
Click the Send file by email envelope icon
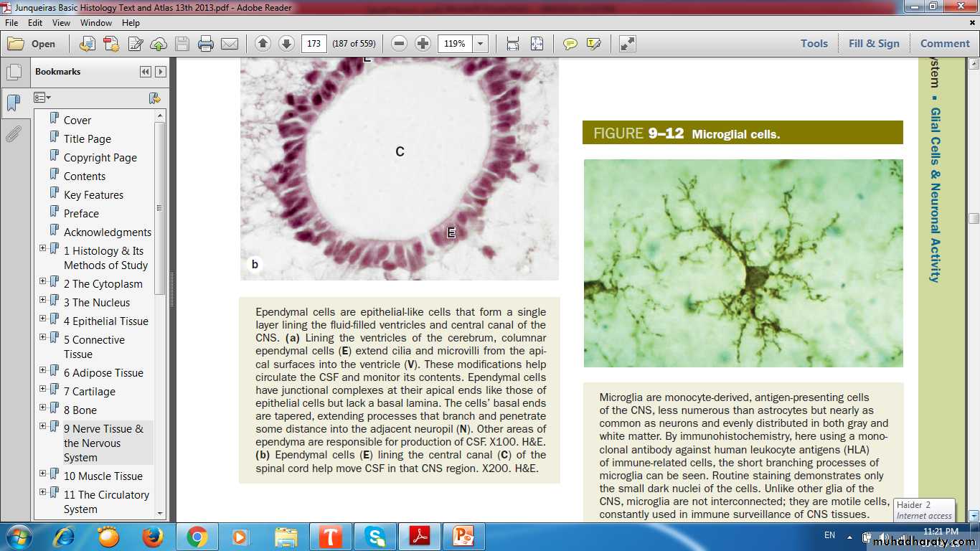tap(230, 44)
